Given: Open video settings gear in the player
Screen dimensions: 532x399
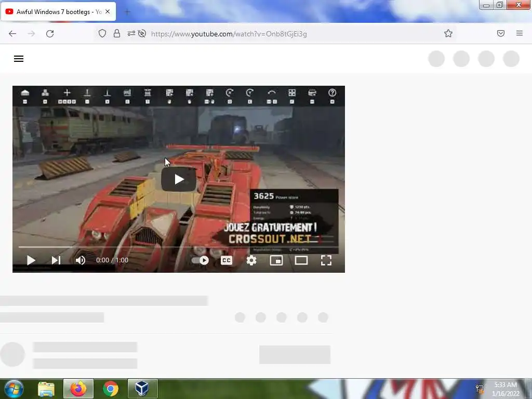Looking at the screenshot, I should [x=251, y=260].
